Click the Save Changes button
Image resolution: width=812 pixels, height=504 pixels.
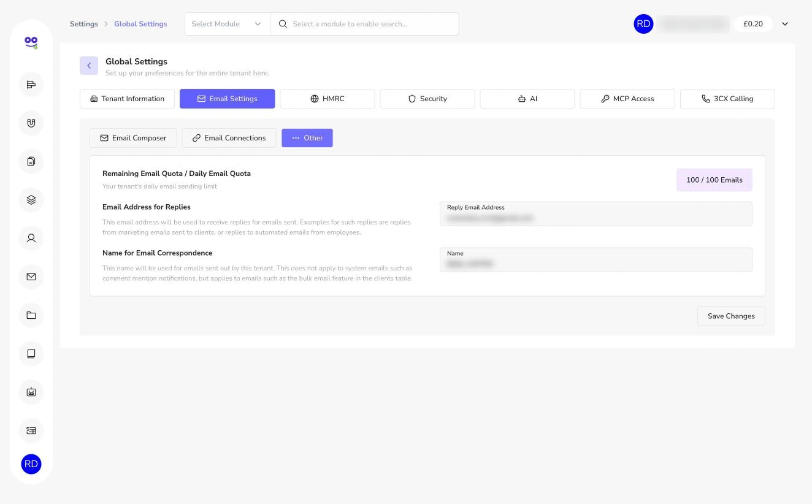(731, 316)
